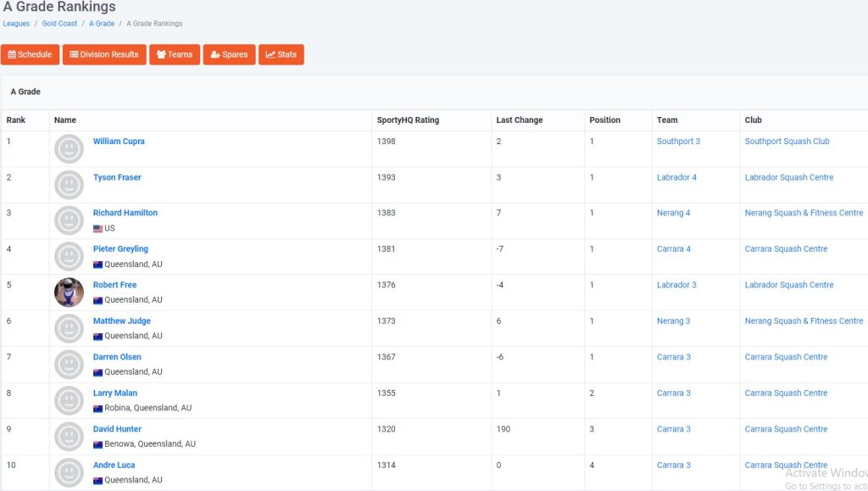868x491 pixels.
Task: Click the Last Change column header
Action: point(520,120)
